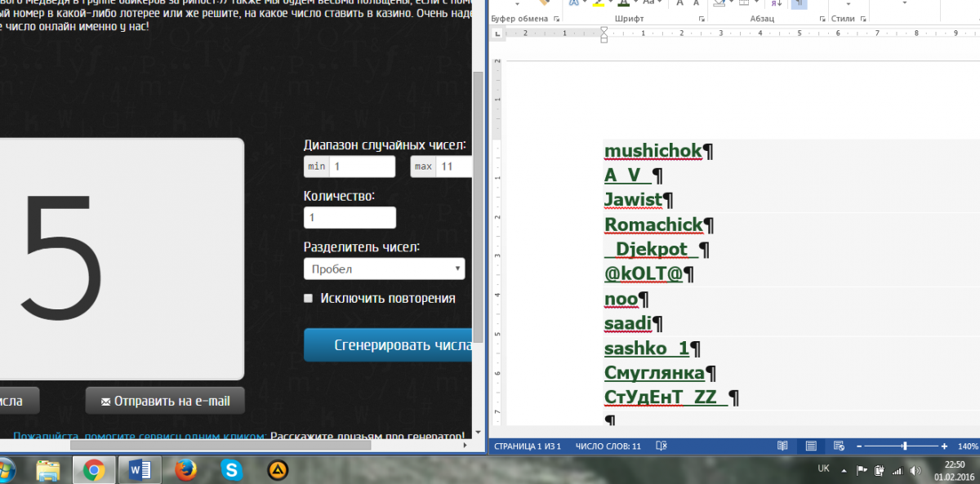
Task: Show hidden tray icons arrow
Action: [x=844, y=470]
